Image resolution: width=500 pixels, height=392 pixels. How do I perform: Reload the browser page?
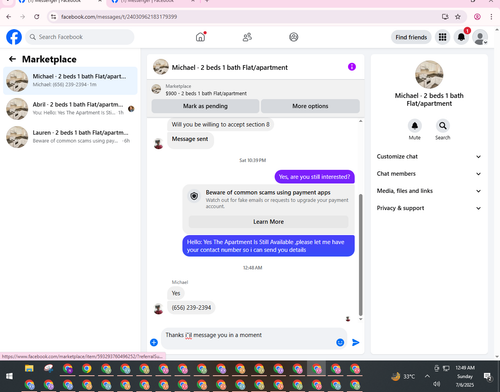click(x=37, y=17)
